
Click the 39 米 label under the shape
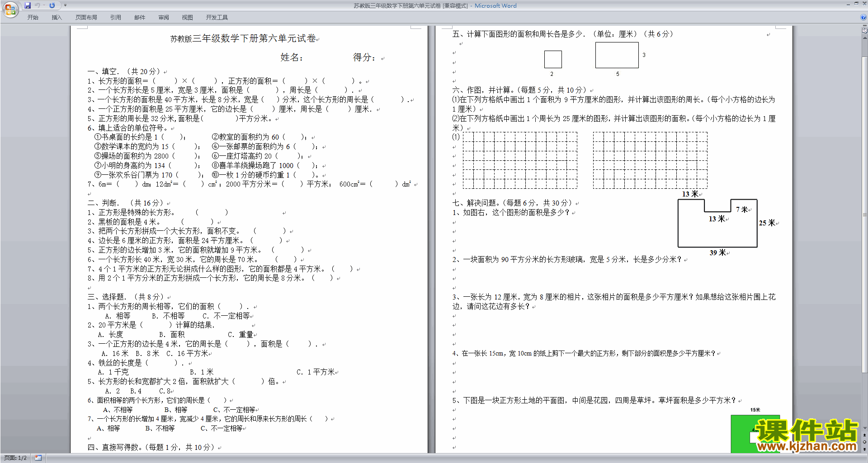click(x=718, y=253)
